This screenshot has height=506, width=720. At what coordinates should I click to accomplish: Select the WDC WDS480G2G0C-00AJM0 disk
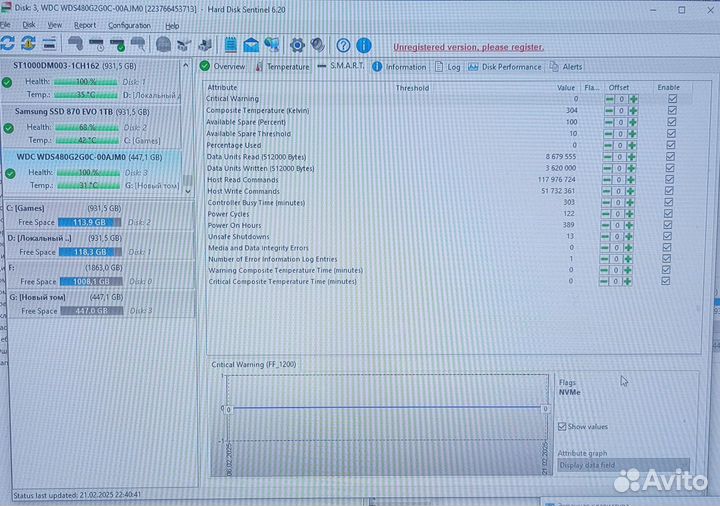(x=91, y=171)
